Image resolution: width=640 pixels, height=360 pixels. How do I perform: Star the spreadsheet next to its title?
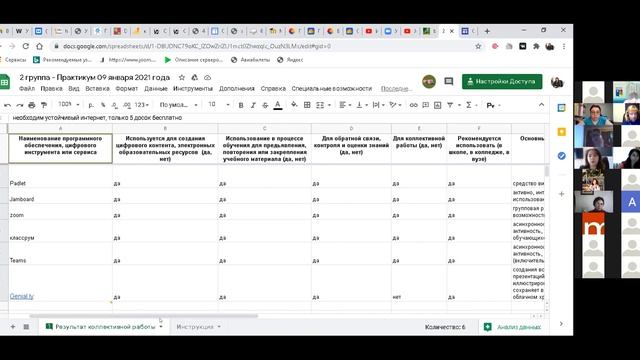[182, 78]
